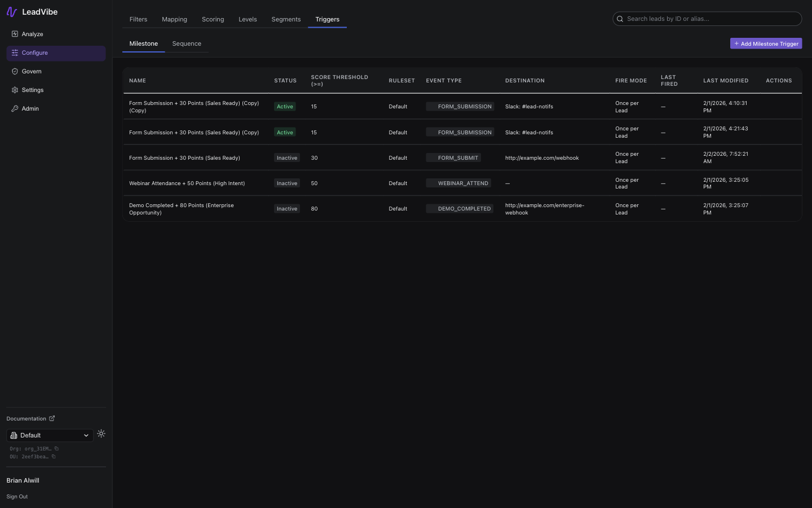The height and width of the screenshot is (508, 812).
Task: Copy the OU identifier via copy icon
Action: pyautogui.click(x=54, y=457)
